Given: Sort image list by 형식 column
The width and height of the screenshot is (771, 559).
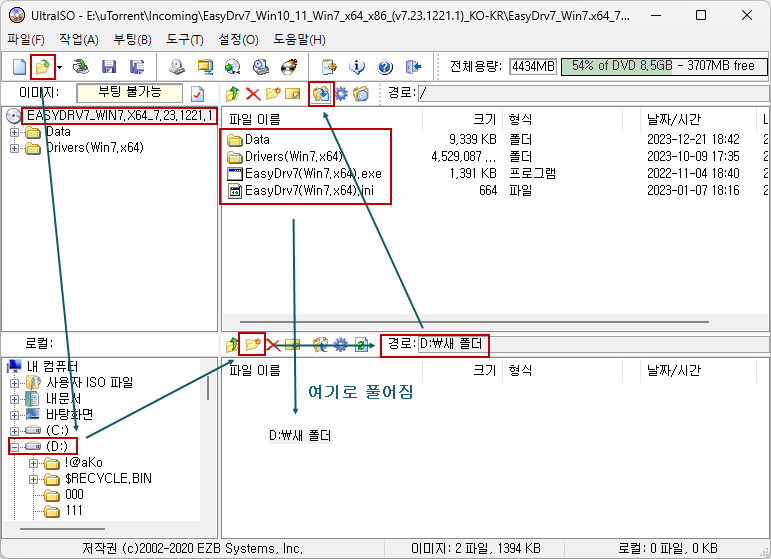Looking at the screenshot, I should (563, 119).
